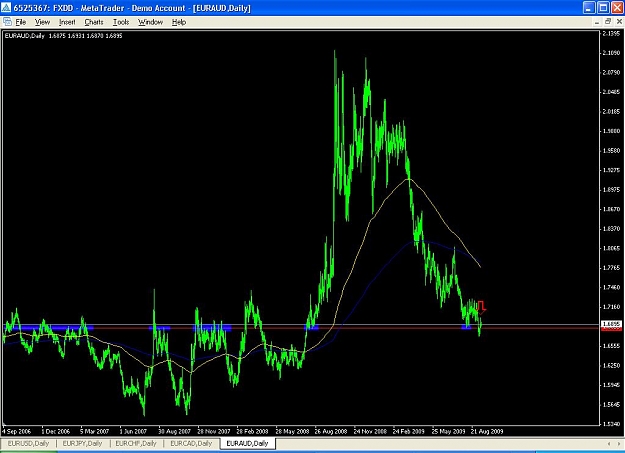Open the Tools menu
This screenshot has width=625, height=453.
[121, 22]
